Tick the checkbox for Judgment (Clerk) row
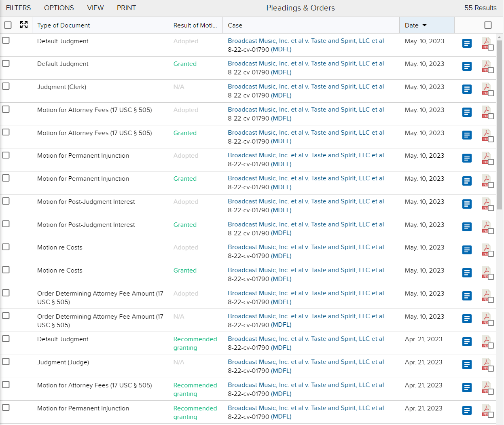Screen dimensions: 504x425 6,87
